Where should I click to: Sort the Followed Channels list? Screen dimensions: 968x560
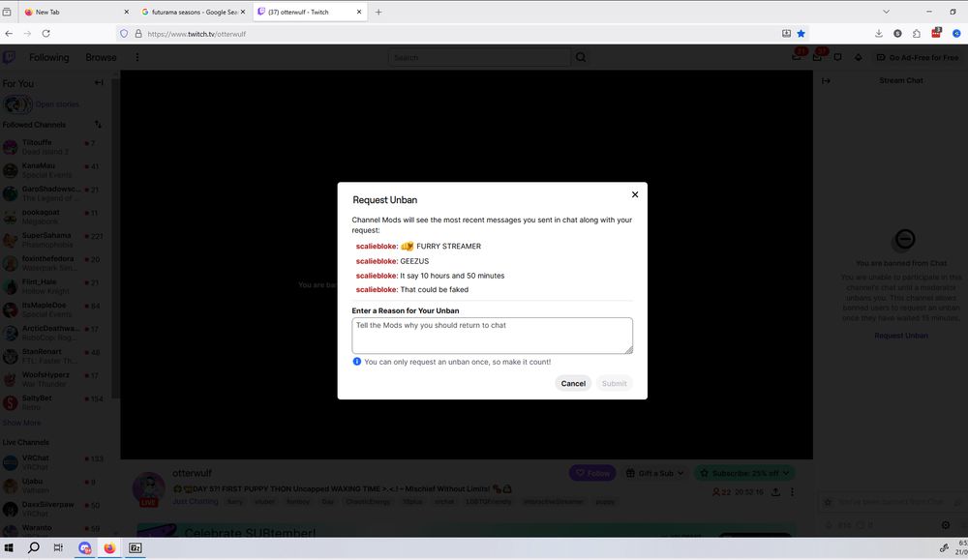coord(98,125)
